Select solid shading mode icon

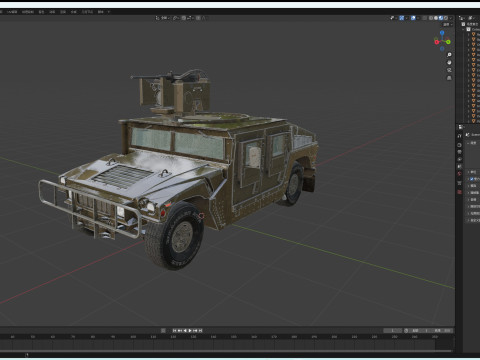tap(436, 18)
